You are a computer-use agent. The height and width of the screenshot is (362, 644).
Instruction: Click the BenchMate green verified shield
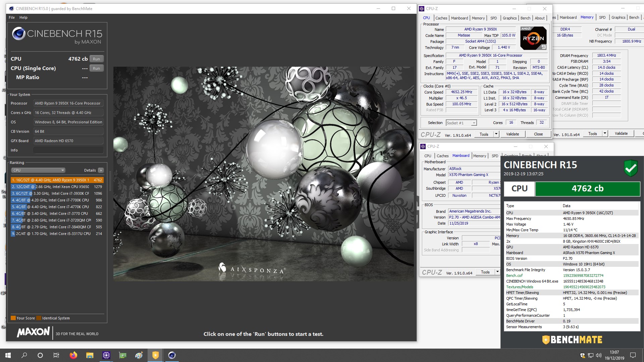[x=631, y=168]
